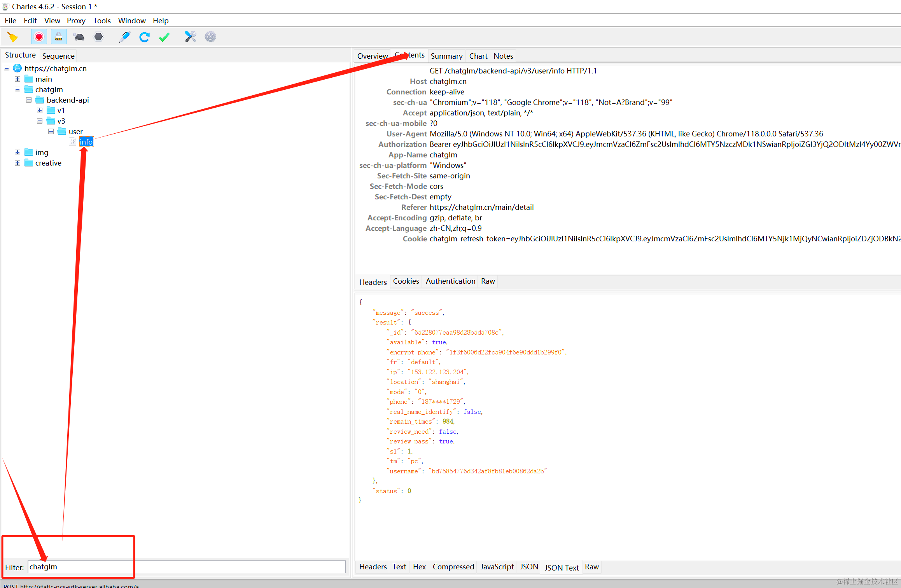This screenshot has width=901, height=588.
Task: Switch to the Sequence tab
Action: [58, 56]
